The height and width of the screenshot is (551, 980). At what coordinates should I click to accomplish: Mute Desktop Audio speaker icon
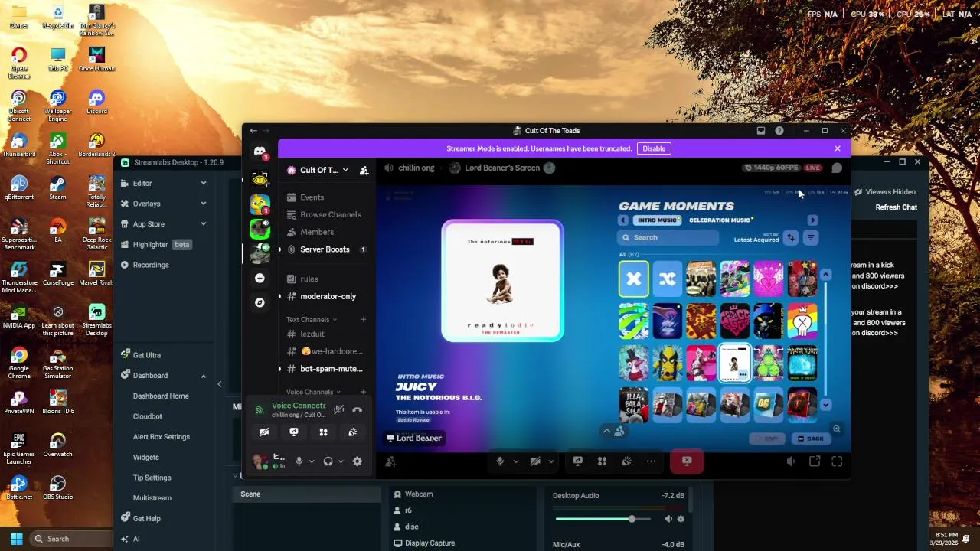click(x=668, y=519)
